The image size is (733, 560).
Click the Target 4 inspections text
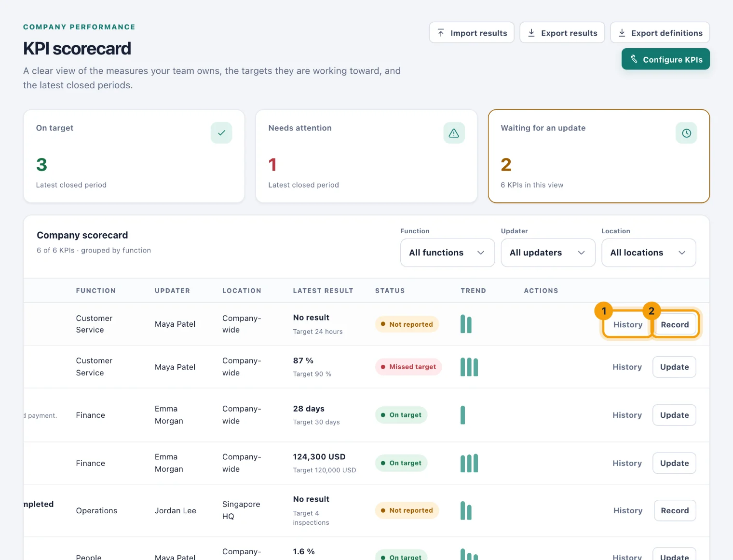[x=311, y=518]
